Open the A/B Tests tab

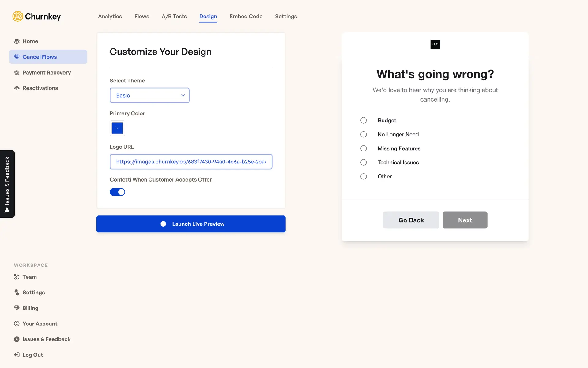(174, 17)
